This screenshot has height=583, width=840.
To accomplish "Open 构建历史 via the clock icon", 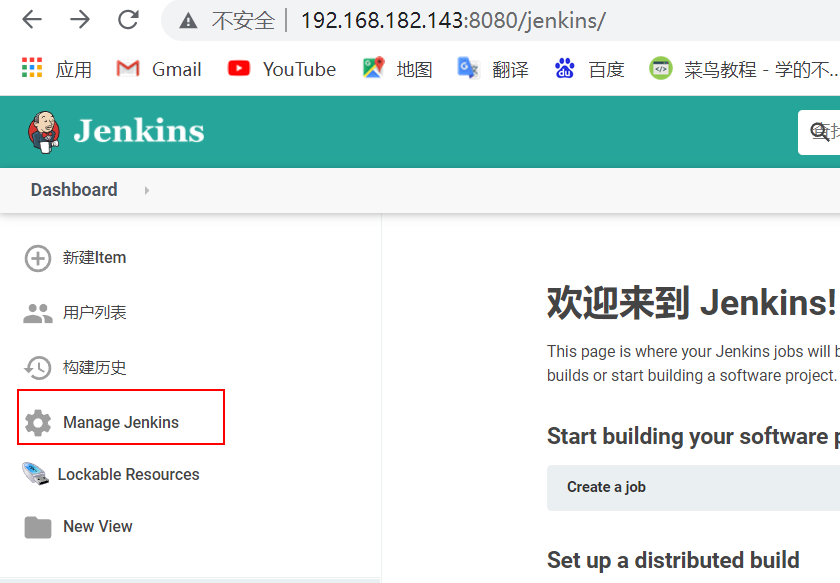I will click(x=37, y=367).
